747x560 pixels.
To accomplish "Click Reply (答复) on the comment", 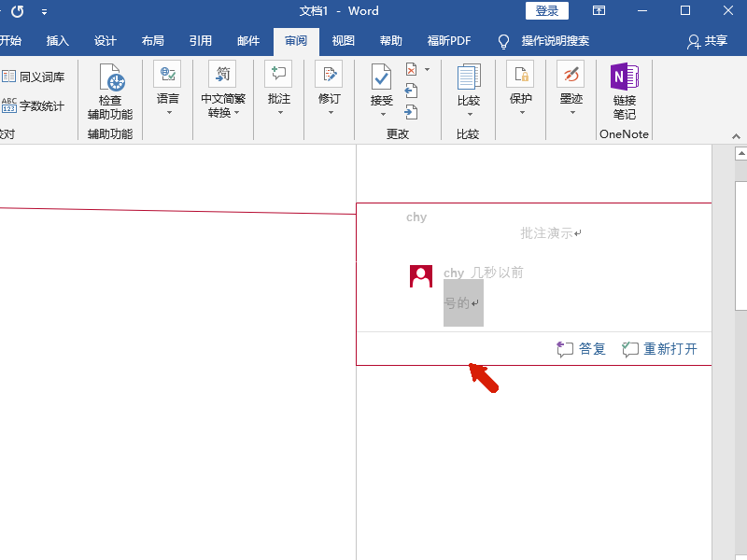I will 581,349.
